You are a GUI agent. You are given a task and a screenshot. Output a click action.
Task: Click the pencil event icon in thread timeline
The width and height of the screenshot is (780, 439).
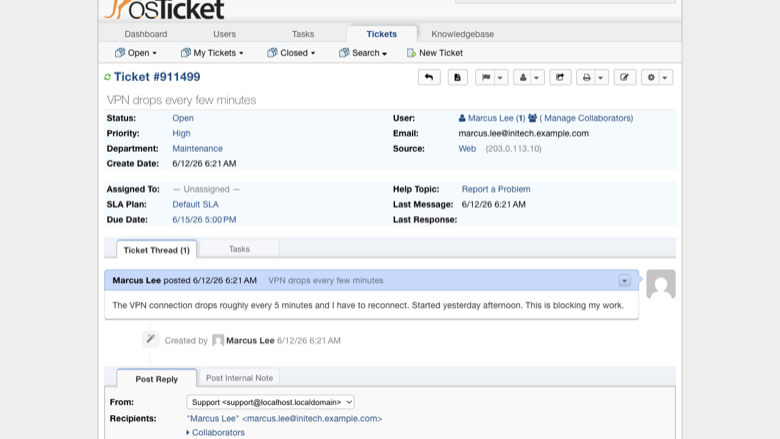pos(150,339)
